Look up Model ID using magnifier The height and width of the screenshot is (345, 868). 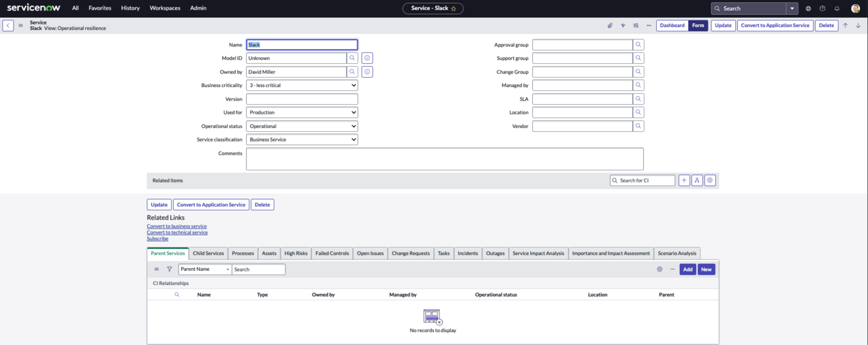tap(352, 58)
